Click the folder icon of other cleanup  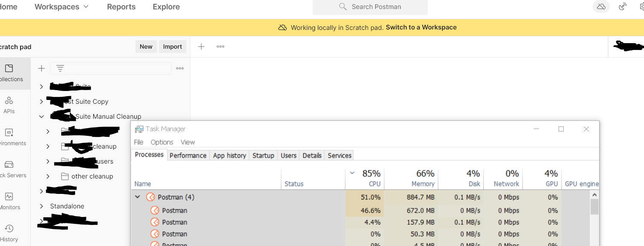tap(65, 176)
